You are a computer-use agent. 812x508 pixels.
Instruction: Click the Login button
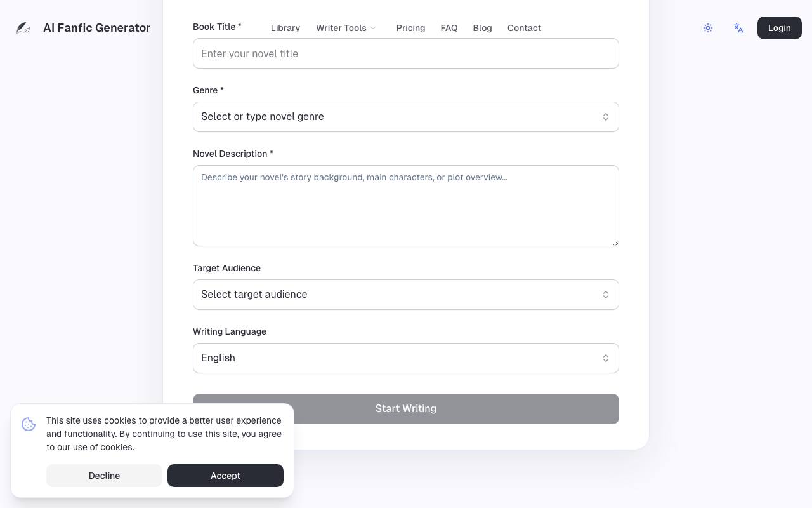780,28
